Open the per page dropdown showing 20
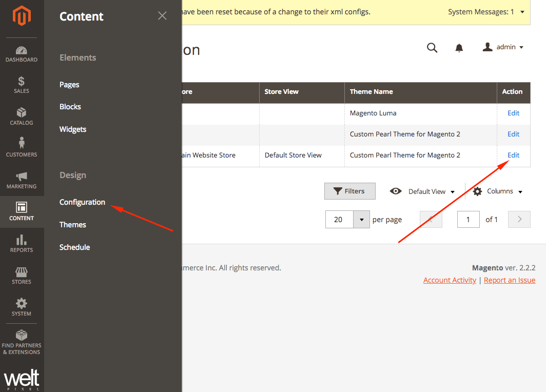 347,219
